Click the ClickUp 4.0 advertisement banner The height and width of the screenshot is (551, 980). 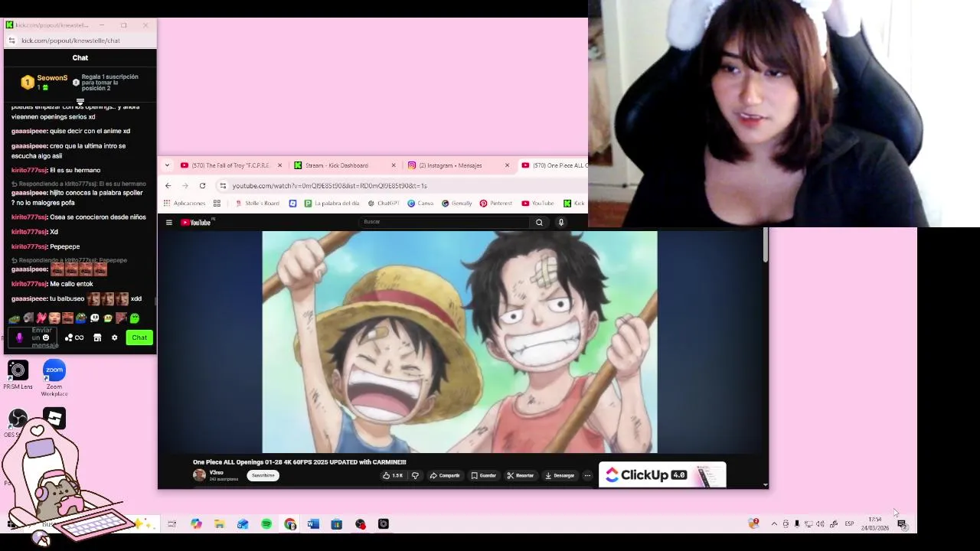pos(662,475)
